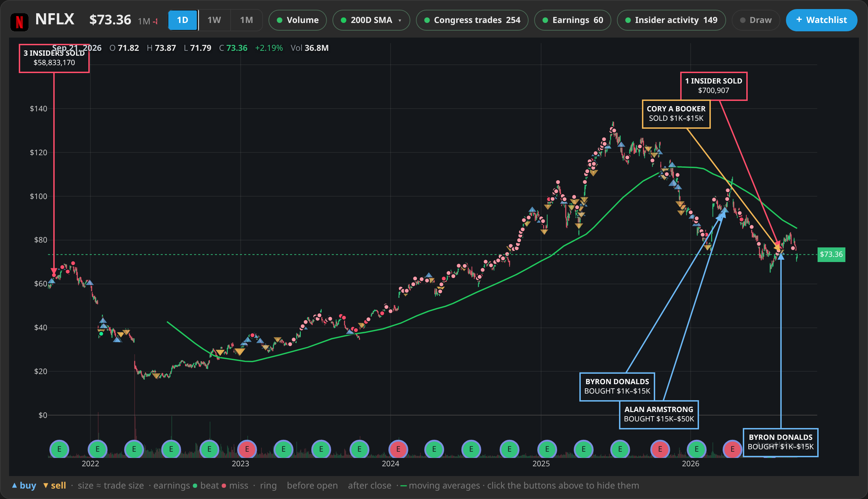This screenshot has height=499, width=868.
Task: Toggle Earnings markers
Action: (x=573, y=20)
